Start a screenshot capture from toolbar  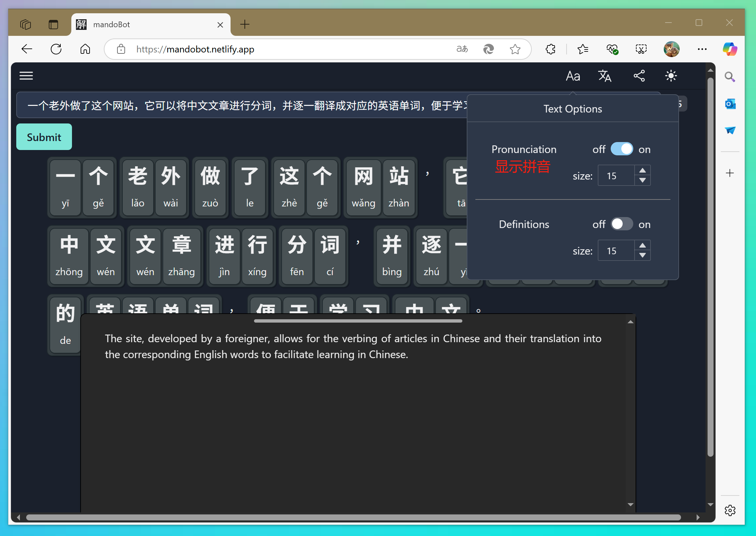tap(641, 49)
